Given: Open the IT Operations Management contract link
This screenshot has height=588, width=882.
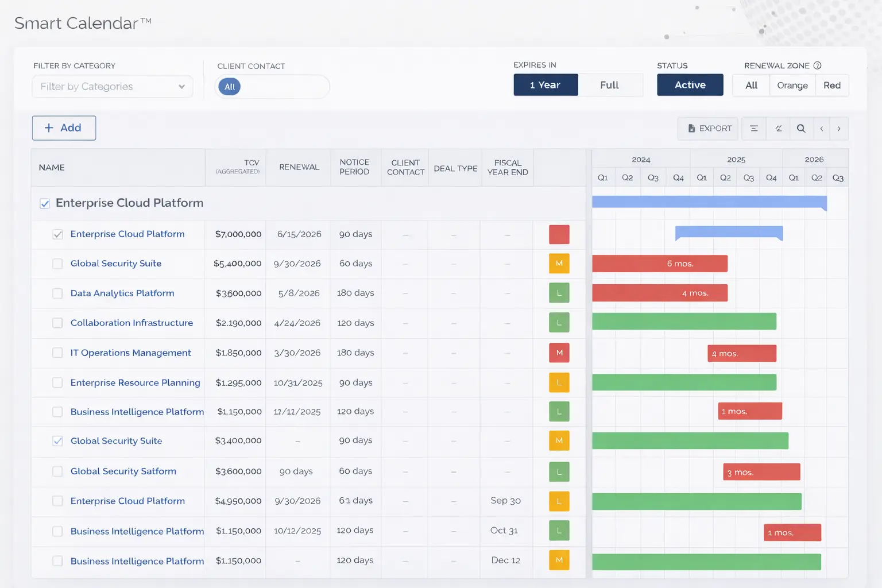Looking at the screenshot, I should [x=130, y=353].
